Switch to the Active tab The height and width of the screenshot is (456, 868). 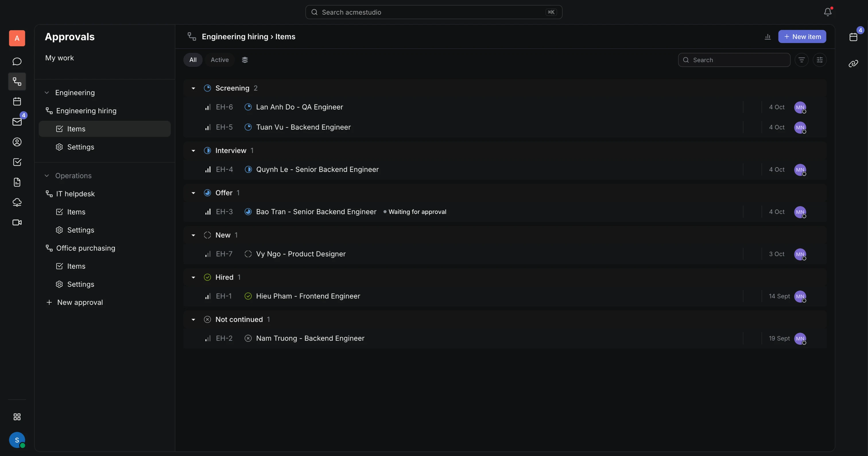220,60
